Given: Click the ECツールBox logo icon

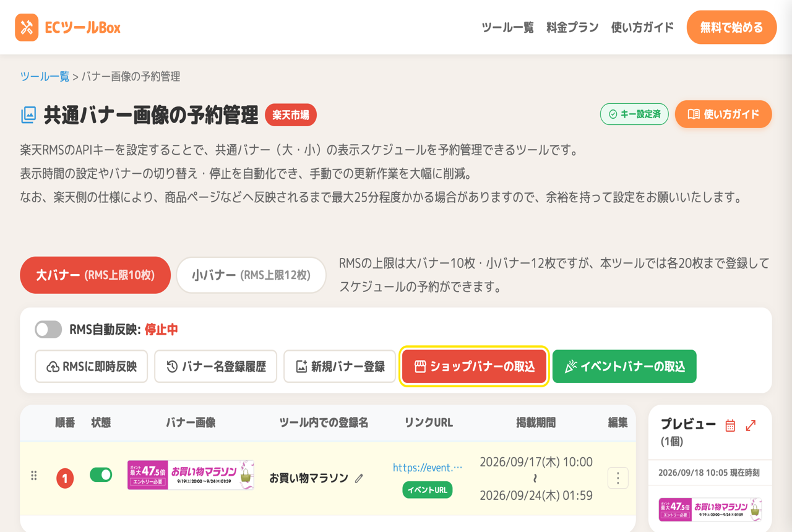Looking at the screenshot, I should [x=27, y=27].
